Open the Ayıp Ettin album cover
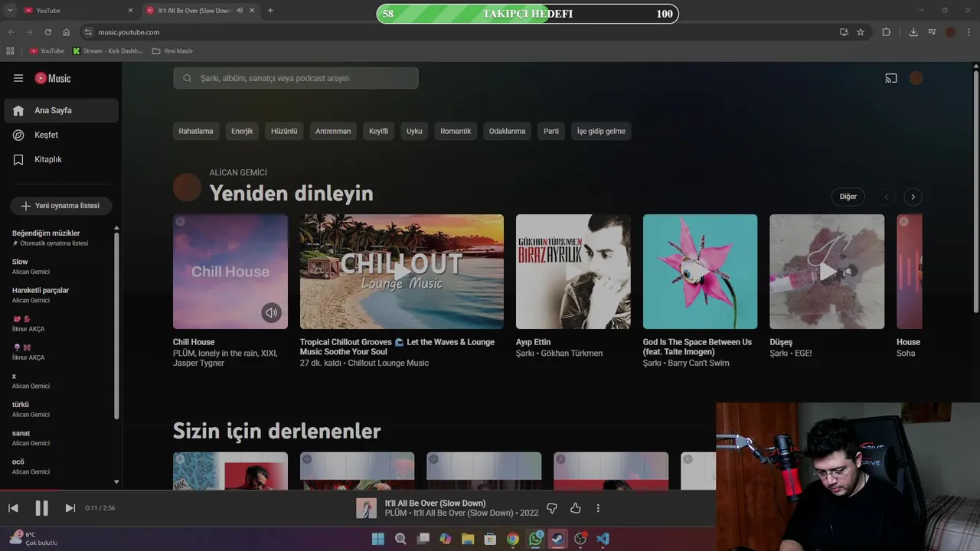This screenshot has height=551, width=980. (x=573, y=272)
